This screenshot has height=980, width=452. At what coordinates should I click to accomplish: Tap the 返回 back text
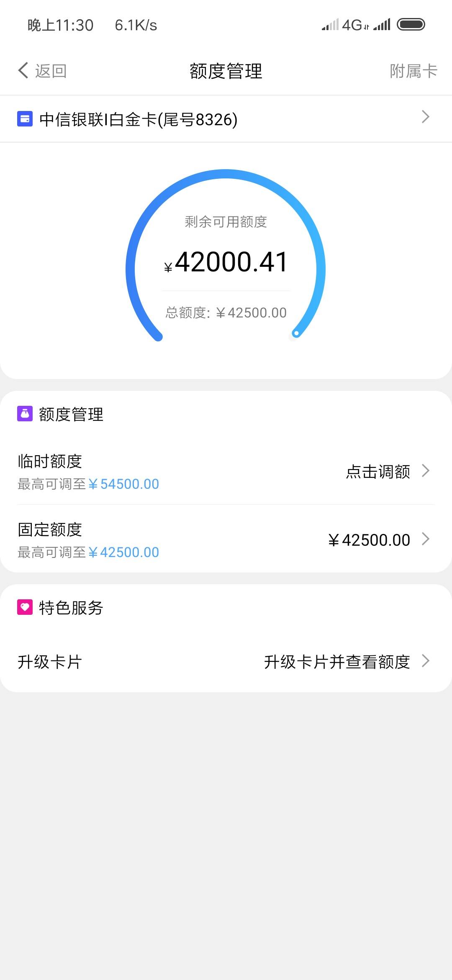[x=51, y=71]
